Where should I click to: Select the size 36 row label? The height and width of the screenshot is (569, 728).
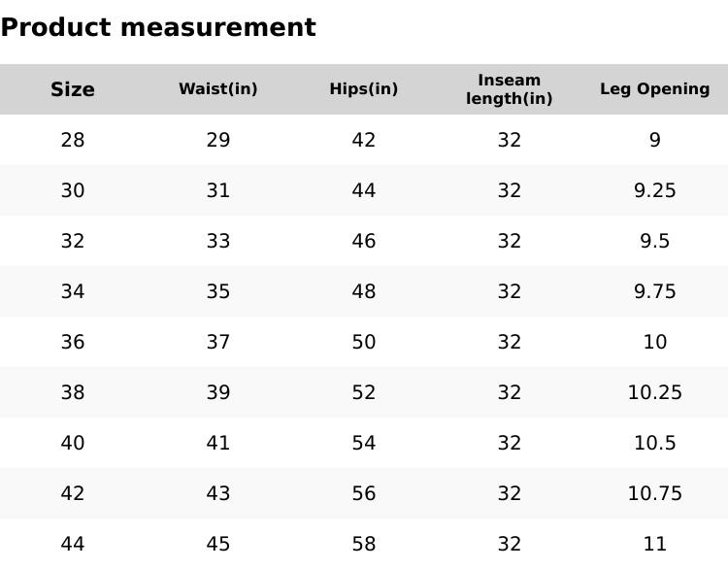point(73,342)
